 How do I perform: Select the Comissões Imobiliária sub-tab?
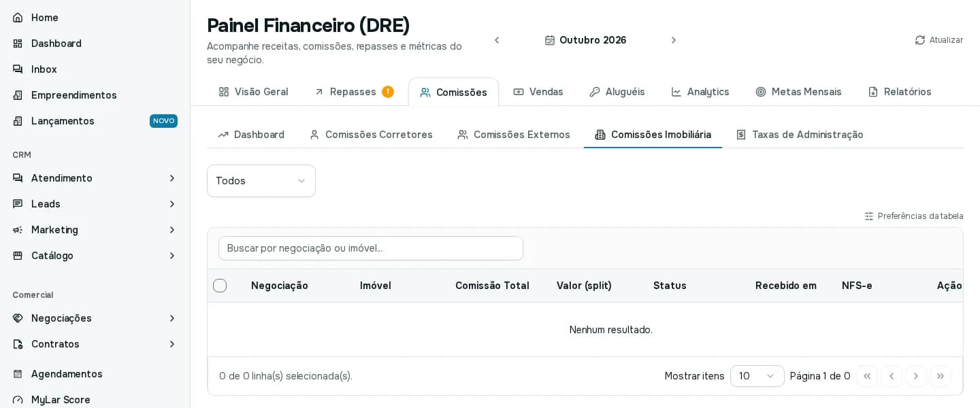[x=653, y=135]
